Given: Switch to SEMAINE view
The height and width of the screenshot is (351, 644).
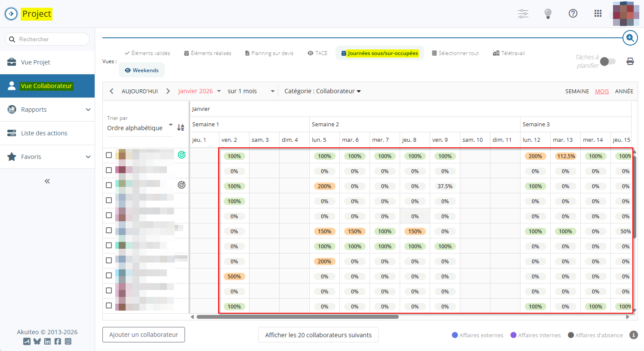Looking at the screenshot, I should [577, 92].
